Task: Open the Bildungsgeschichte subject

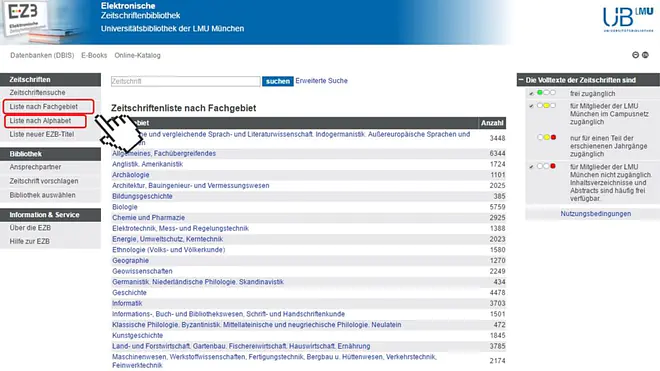Action: (x=142, y=196)
